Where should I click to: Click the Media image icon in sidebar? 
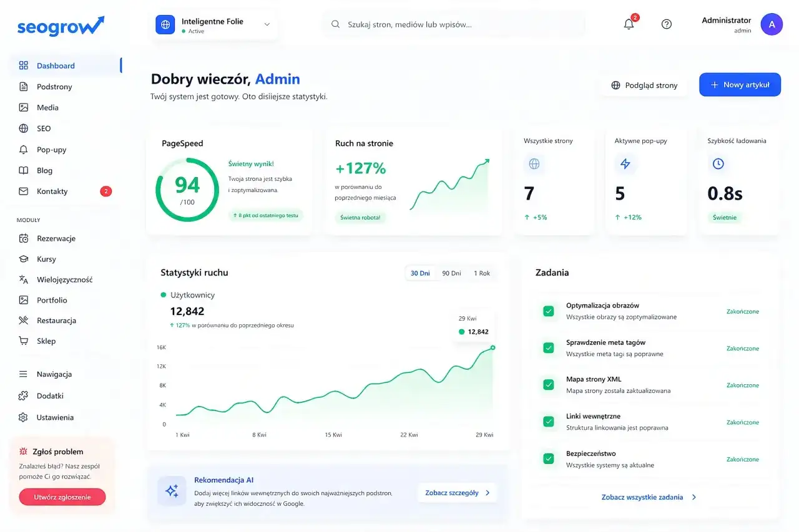pos(24,107)
